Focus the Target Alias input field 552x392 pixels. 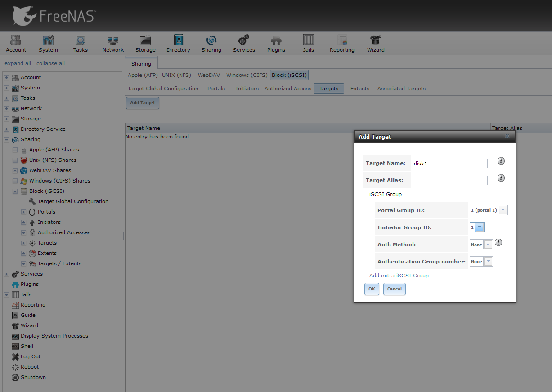(x=450, y=180)
